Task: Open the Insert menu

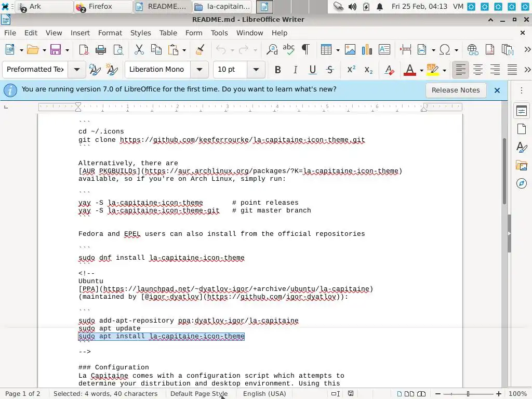Action: click(80, 33)
